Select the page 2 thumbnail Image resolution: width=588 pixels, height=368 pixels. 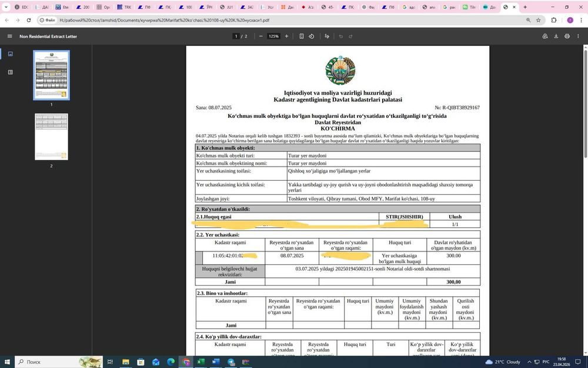pyautogui.click(x=51, y=137)
